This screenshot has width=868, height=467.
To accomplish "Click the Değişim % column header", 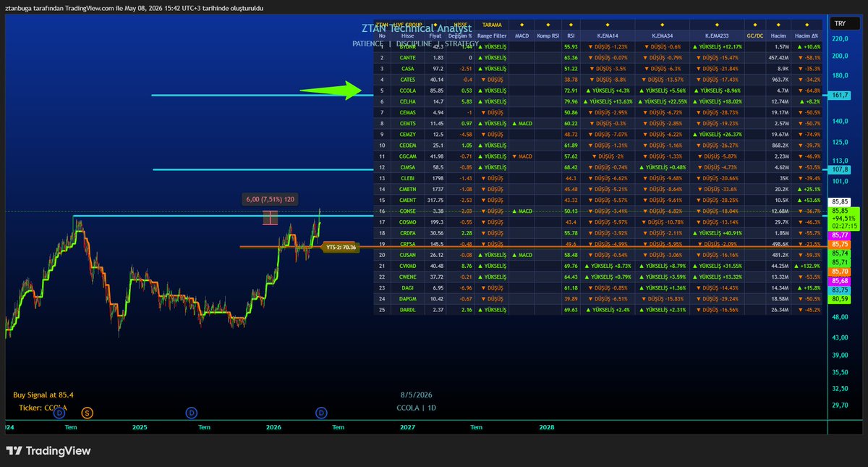I will click(460, 35).
